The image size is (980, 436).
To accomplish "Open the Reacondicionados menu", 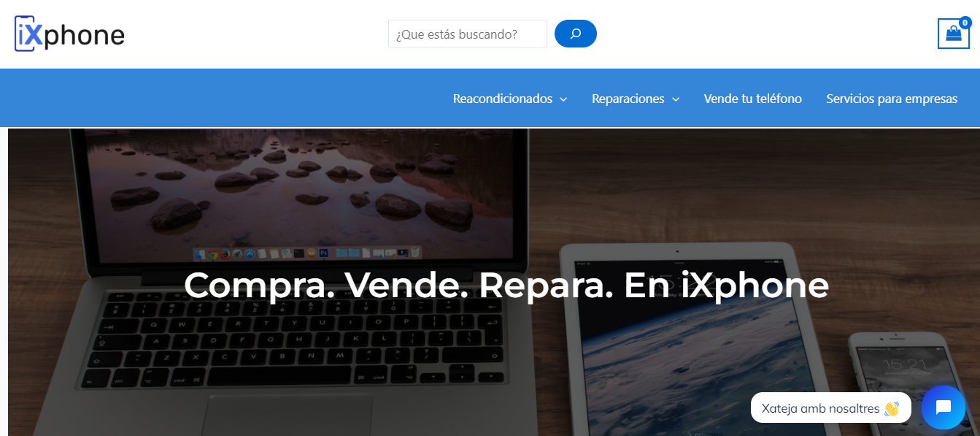I will click(x=503, y=99).
